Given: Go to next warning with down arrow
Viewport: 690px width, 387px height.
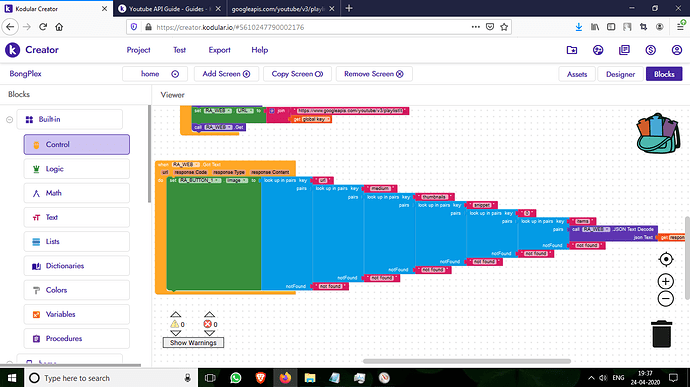Looking at the screenshot, I should tap(176, 333).
